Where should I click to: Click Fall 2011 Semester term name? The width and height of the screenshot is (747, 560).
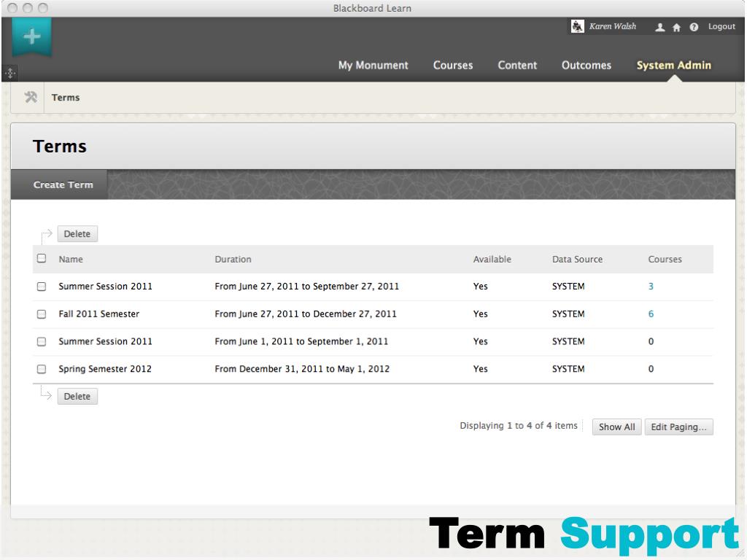pyautogui.click(x=98, y=314)
